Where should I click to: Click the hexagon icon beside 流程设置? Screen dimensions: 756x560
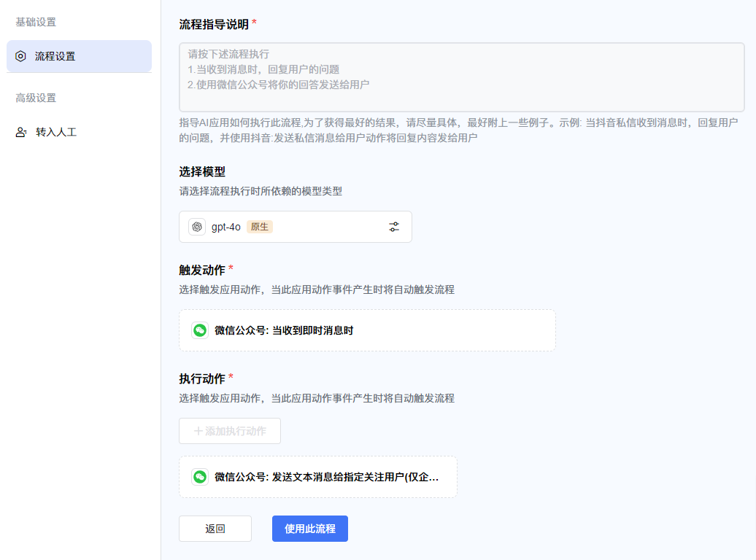click(x=20, y=56)
